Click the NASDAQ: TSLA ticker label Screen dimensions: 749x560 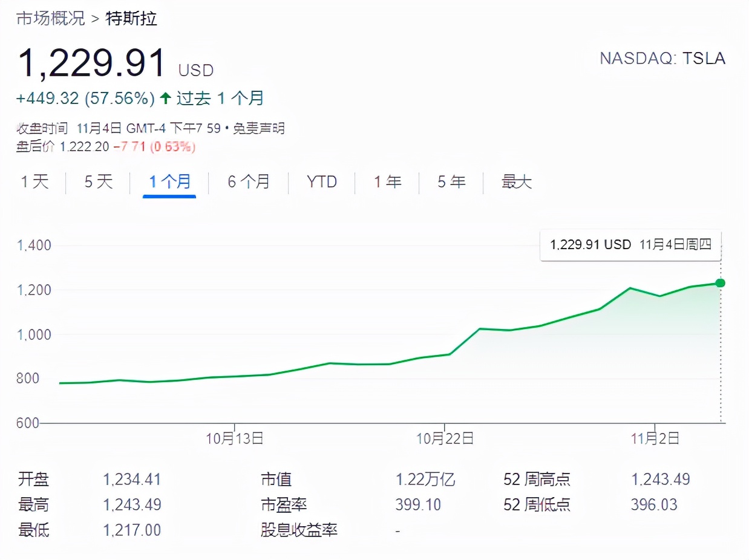click(662, 59)
